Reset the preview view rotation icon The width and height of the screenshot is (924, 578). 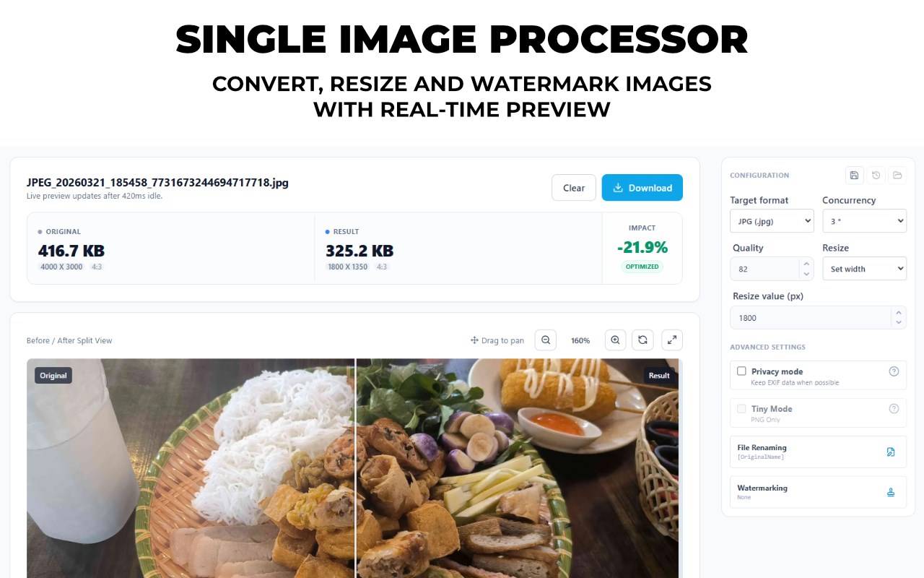[x=642, y=340]
